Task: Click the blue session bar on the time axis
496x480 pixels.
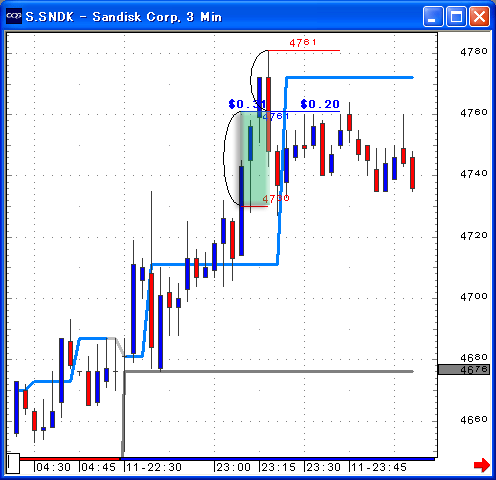Action: tap(277, 459)
